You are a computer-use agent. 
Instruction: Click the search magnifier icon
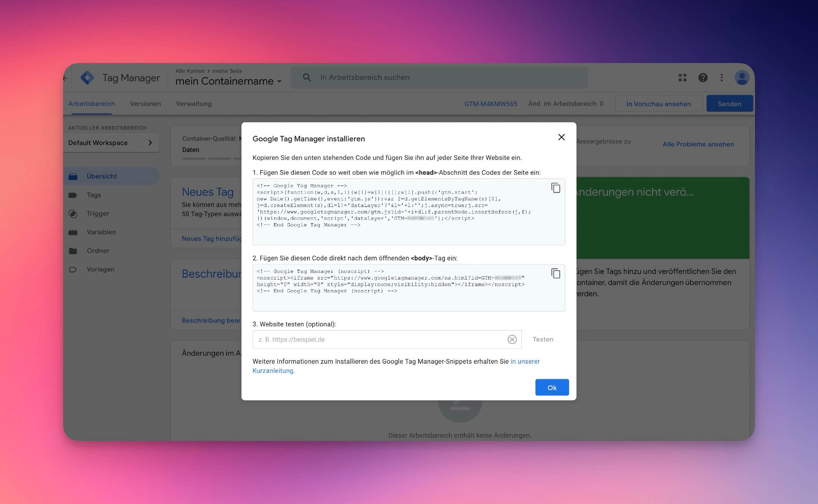point(307,77)
